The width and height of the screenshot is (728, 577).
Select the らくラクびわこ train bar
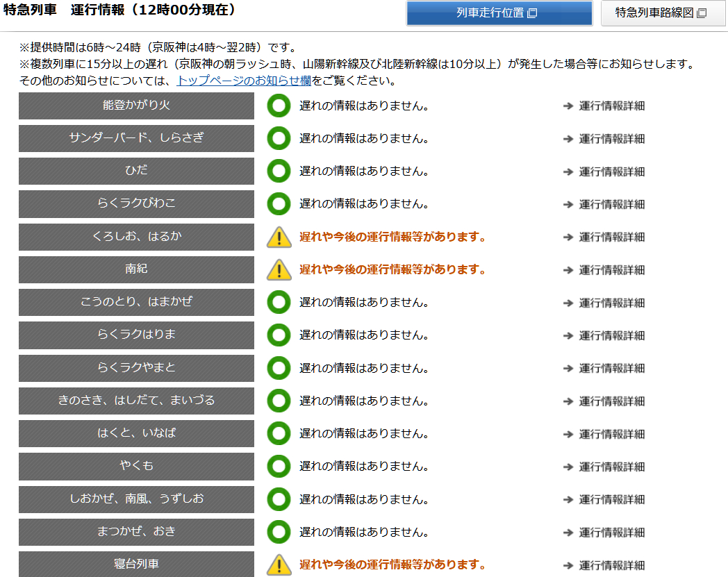tap(136, 204)
